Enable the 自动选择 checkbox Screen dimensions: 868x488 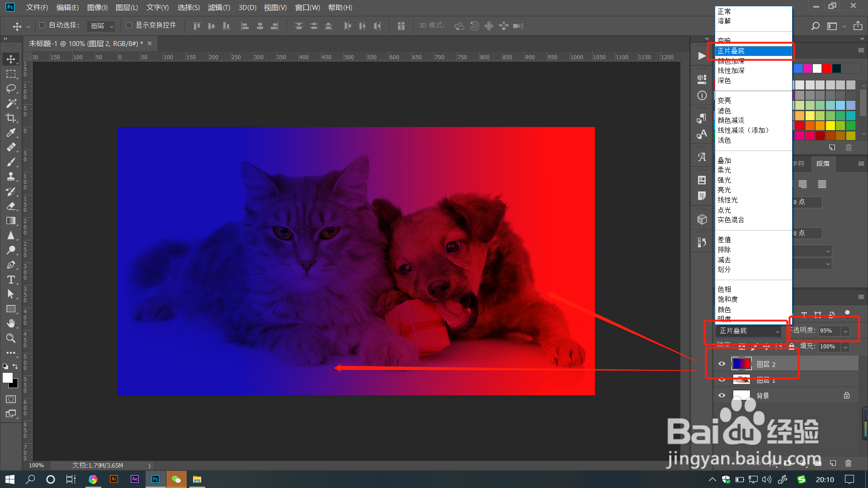42,25
